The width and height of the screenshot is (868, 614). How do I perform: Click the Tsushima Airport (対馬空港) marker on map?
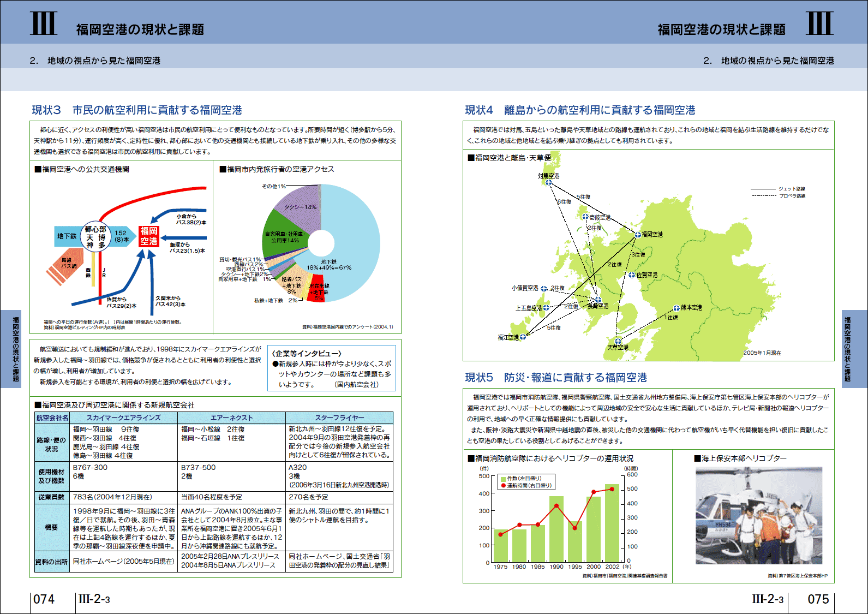pos(548,183)
